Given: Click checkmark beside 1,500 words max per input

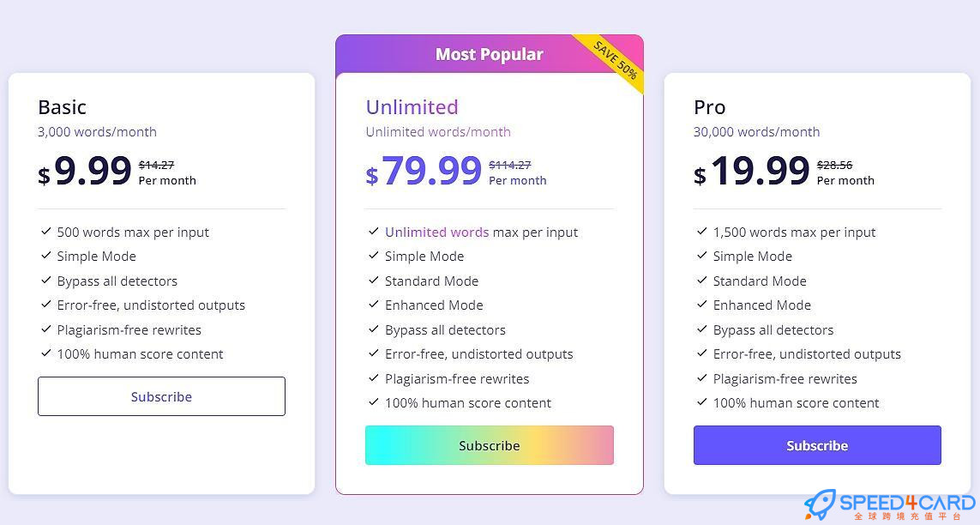Looking at the screenshot, I should [702, 232].
